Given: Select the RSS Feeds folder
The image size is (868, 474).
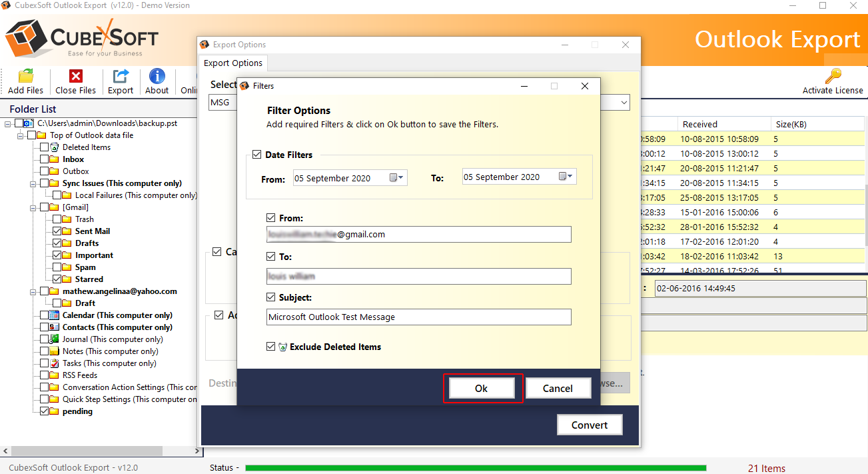Looking at the screenshot, I should (80, 375).
